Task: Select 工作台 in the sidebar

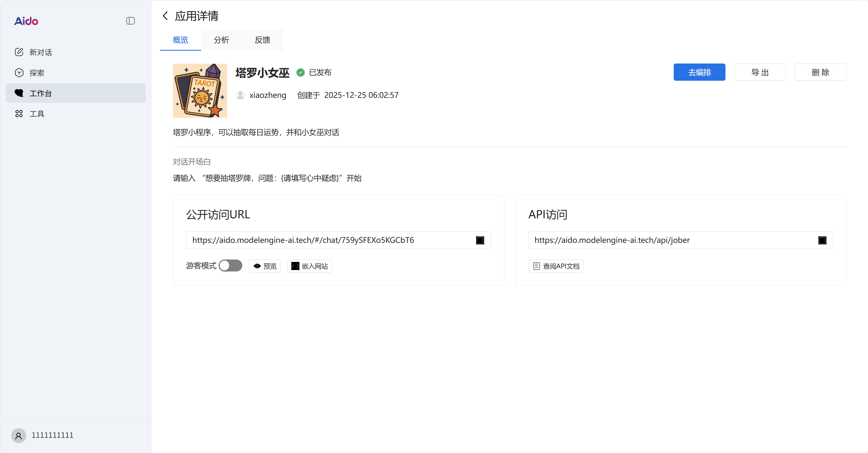Action: point(41,93)
